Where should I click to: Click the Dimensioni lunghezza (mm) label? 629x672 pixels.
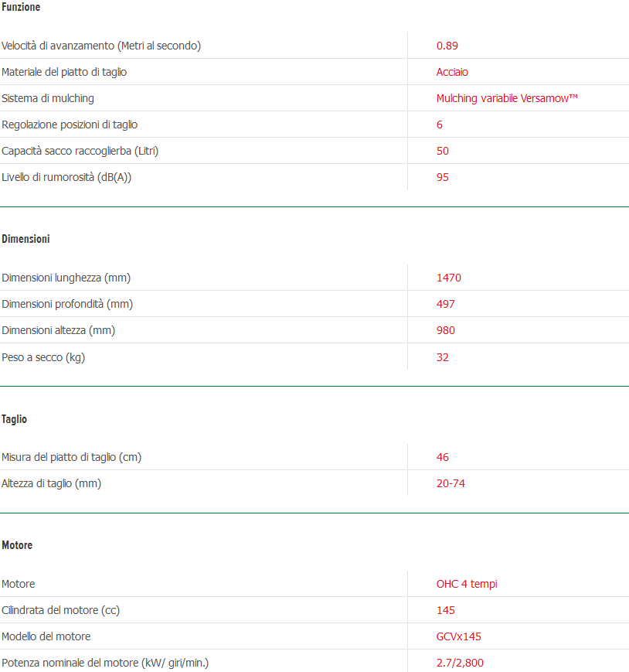pyautogui.click(x=66, y=278)
